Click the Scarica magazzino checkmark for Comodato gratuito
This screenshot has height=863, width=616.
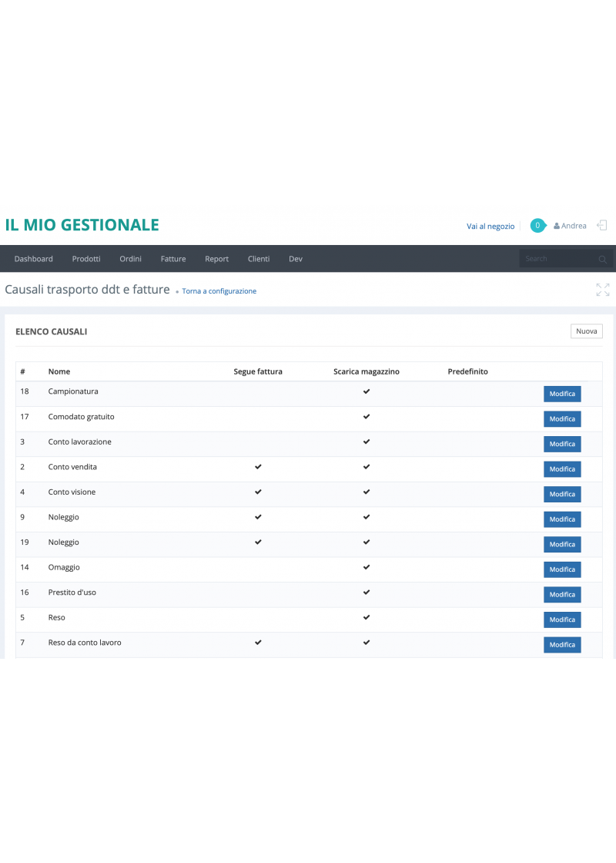tap(367, 417)
